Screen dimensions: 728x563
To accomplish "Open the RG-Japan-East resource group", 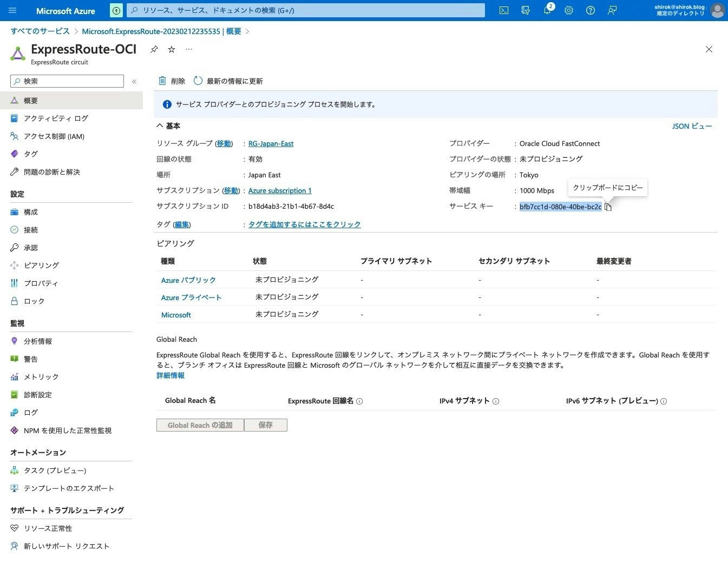I will coord(271,143).
